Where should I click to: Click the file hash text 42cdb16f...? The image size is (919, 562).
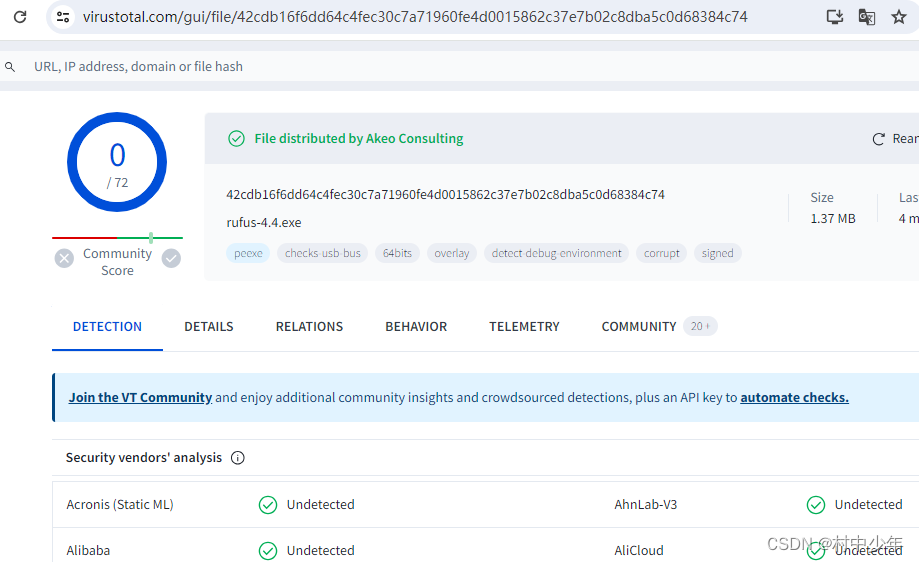tap(445, 195)
